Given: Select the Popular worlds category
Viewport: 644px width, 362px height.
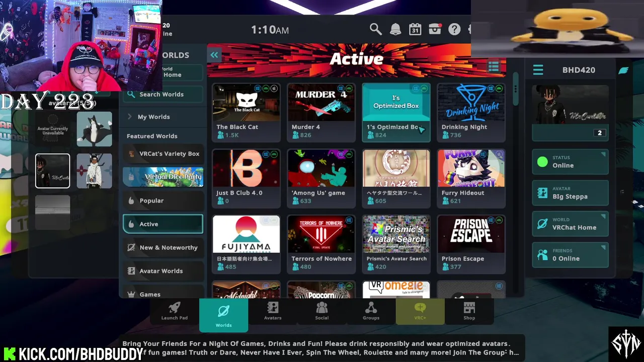Looking at the screenshot, I should (163, 201).
